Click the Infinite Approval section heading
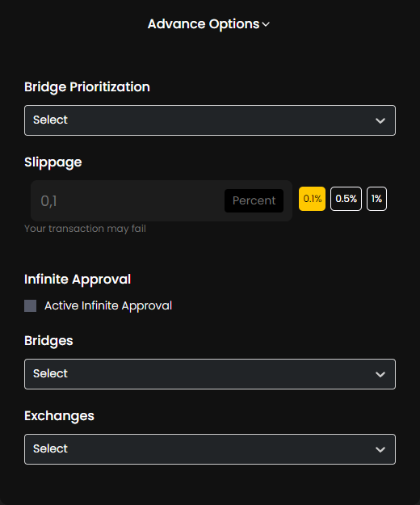 point(78,280)
